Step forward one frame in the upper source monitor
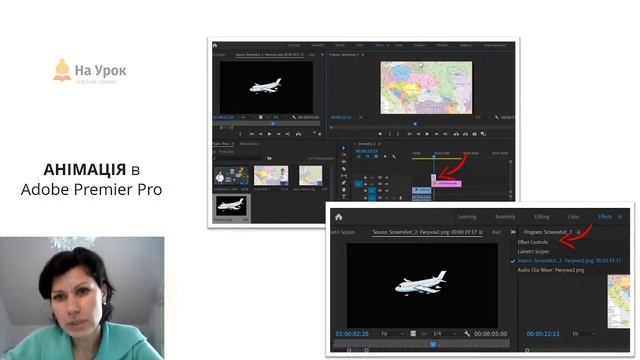The width and height of the screenshot is (640, 360). 278,134
